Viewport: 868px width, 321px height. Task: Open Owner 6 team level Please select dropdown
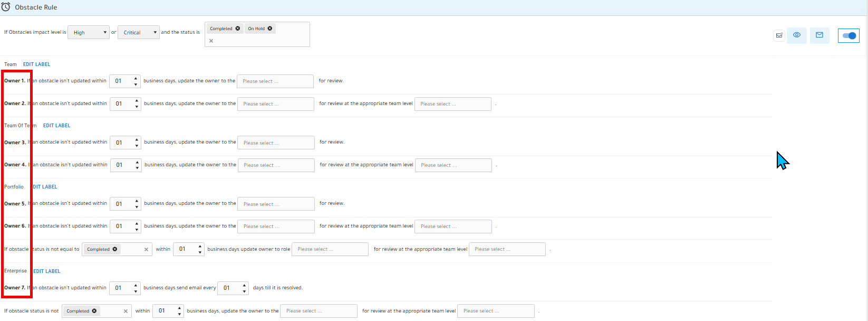point(454,226)
